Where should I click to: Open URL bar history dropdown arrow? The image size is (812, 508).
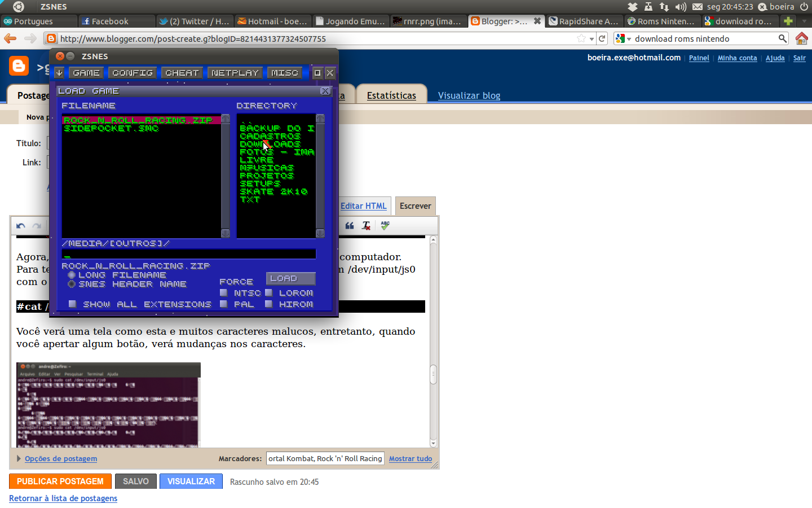[x=592, y=39]
